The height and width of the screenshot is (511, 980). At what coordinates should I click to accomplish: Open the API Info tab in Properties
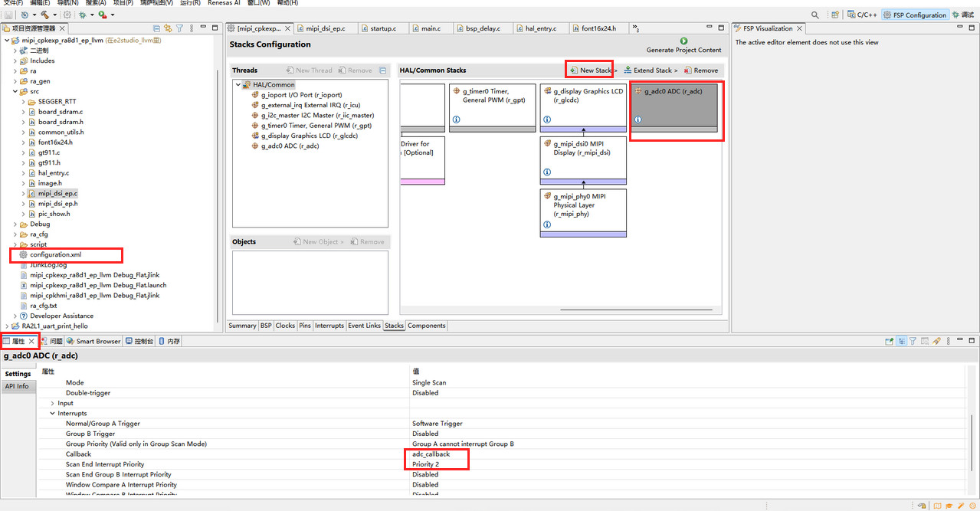coord(17,386)
